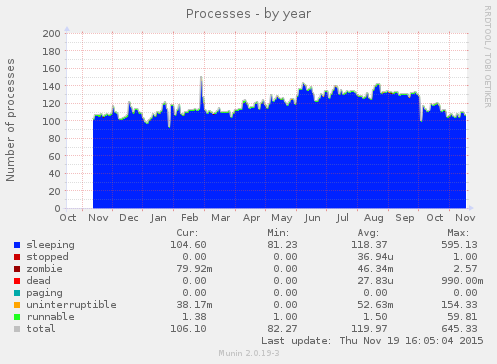The image size is (497, 364).
Task: Click zombie maximum value 2.57
Action: point(465,269)
